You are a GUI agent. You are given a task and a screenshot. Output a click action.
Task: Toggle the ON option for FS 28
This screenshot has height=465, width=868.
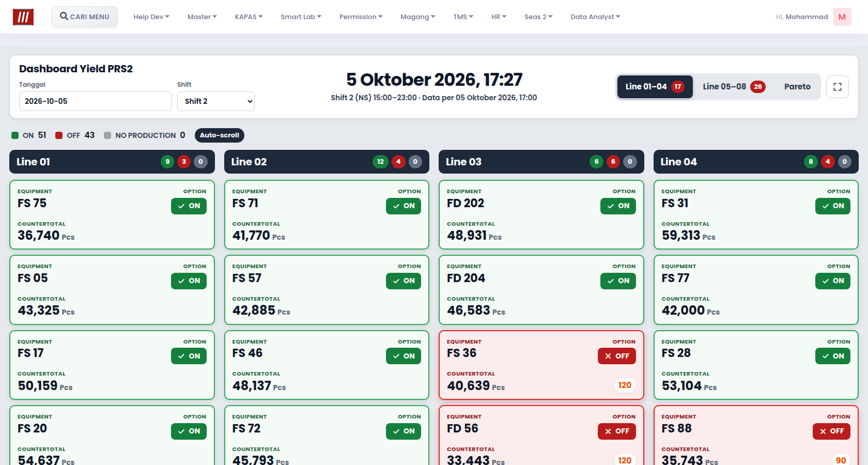(x=833, y=356)
